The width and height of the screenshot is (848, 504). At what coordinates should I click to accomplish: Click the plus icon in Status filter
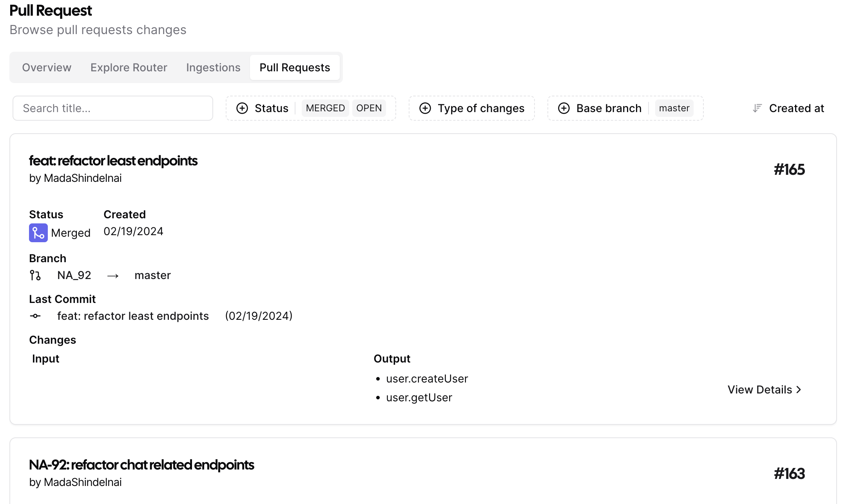(242, 108)
